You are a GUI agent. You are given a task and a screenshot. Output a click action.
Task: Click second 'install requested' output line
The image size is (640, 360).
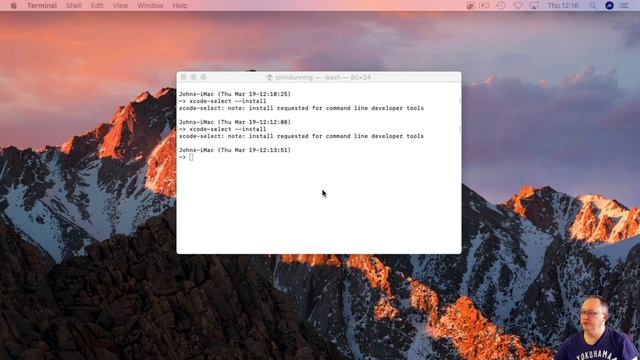(x=301, y=136)
